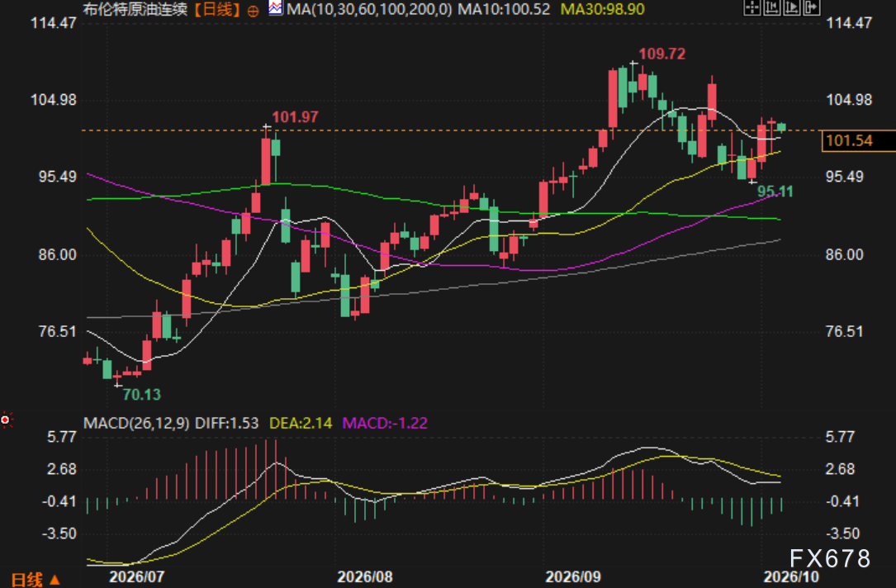Expand the orange triangle next to 日线
Viewport: 896px width, 588px height.
click(x=55, y=580)
